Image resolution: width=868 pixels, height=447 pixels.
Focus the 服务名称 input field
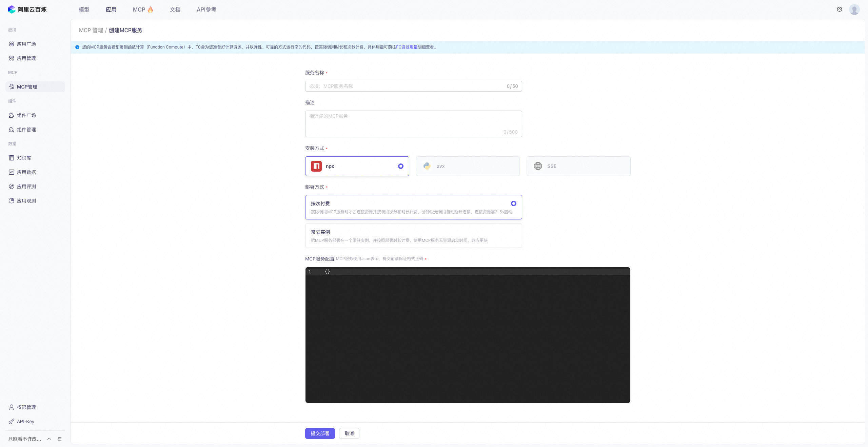(413, 86)
